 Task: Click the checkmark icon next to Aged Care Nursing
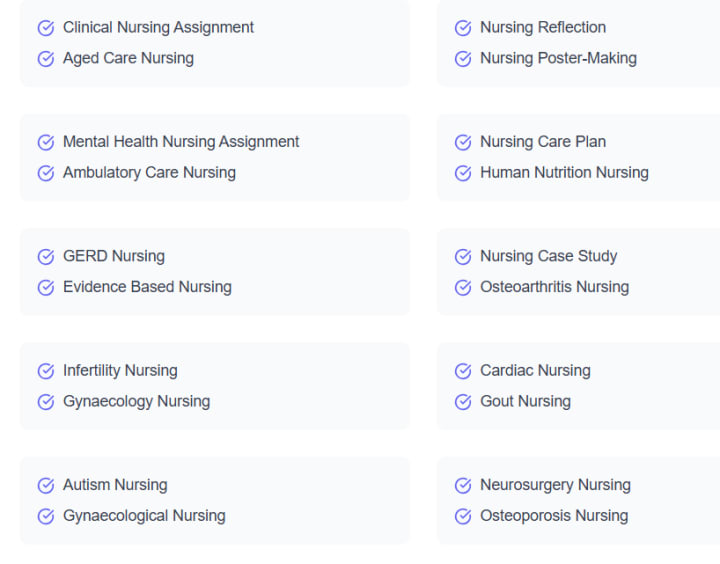pos(46,59)
